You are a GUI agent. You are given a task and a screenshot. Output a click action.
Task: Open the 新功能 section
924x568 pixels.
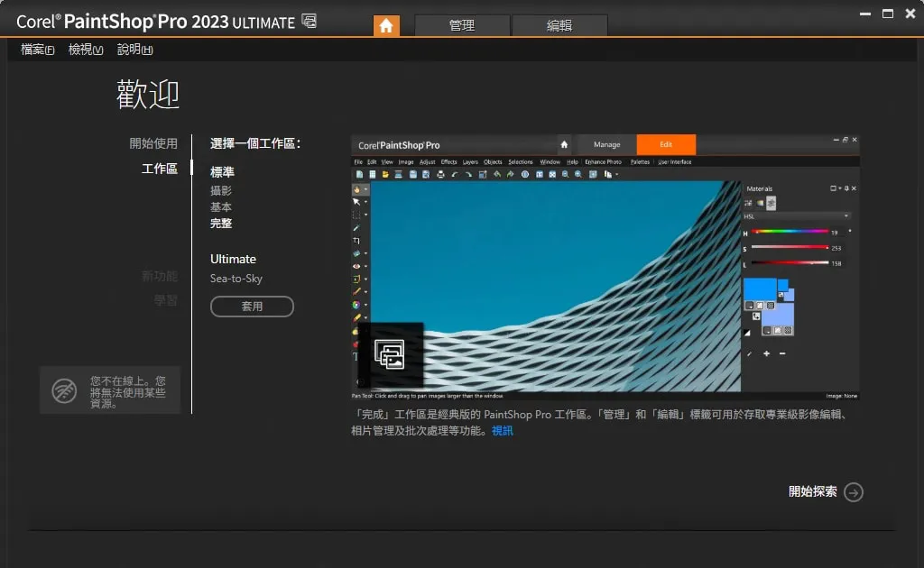click(160, 276)
